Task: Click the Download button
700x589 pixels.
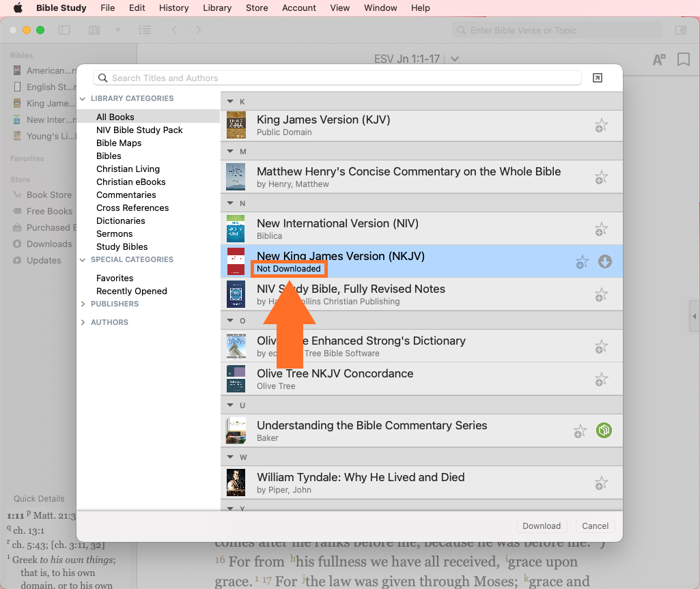Action: coord(542,526)
